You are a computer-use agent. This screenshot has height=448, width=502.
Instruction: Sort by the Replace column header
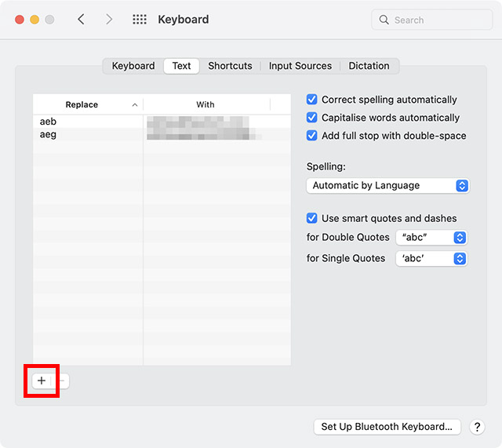tap(88, 104)
